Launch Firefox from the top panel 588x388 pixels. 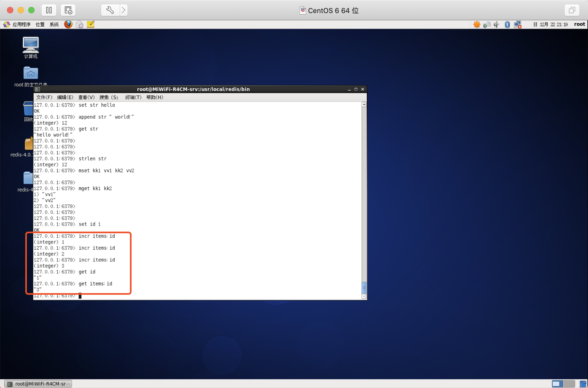pyautogui.click(x=68, y=24)
